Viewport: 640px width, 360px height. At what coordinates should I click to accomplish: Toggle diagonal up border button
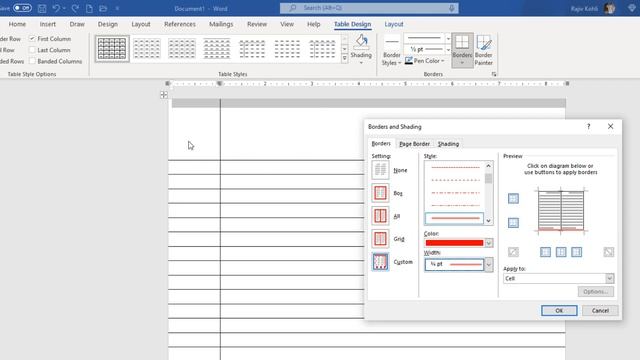pyautogui.click(x=513, y=252)
